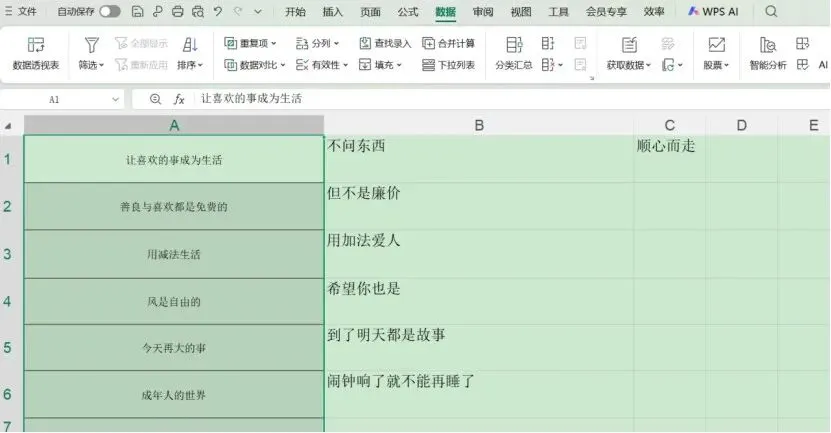Open the 重复项 dropdown

pyautogui.click(x=250, y=43)
